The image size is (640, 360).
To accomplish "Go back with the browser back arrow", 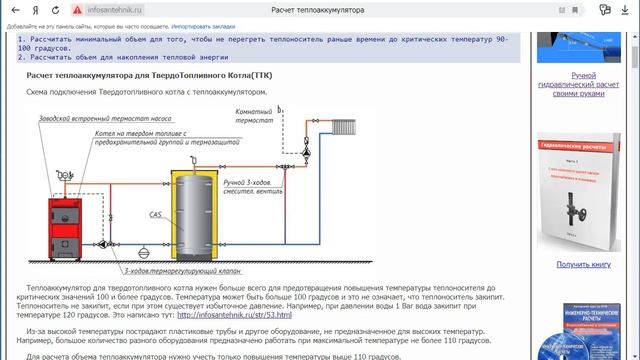I will coord(16,10).
